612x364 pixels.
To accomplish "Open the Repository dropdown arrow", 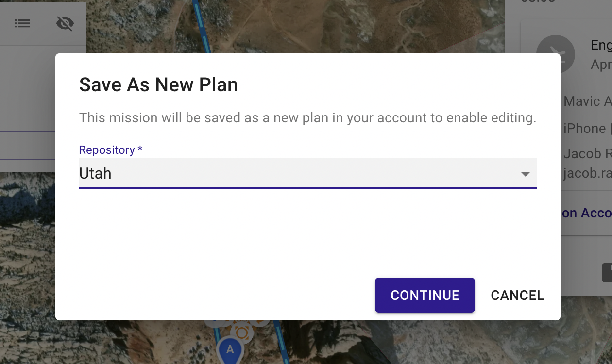I will pos(525,174).
